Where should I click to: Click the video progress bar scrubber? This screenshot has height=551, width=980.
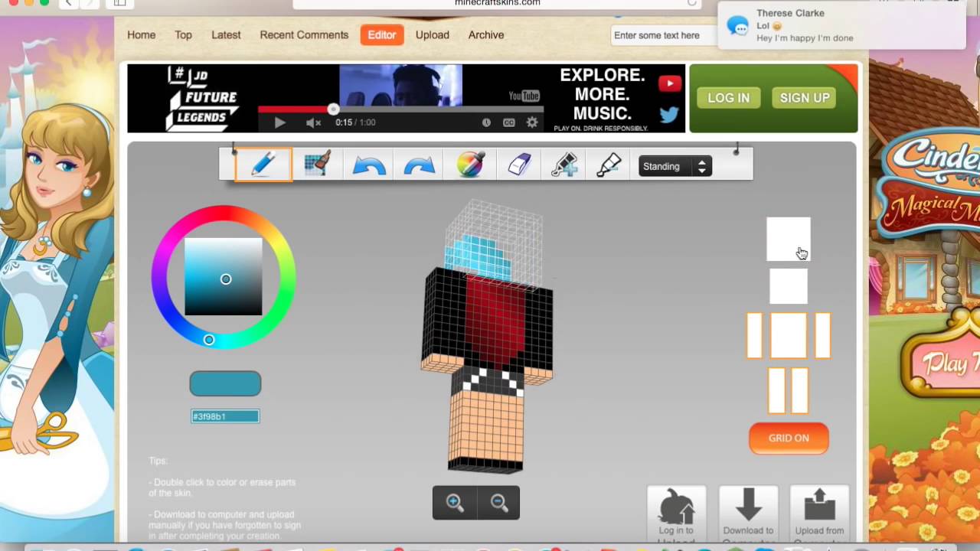click(333, 109)
